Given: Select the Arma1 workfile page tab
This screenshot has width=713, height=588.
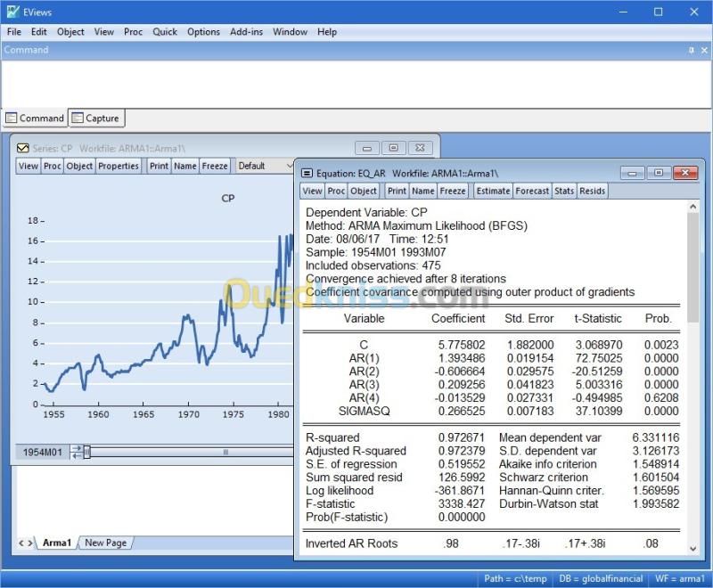Looking at the screenshot, I should pos(57,543).
